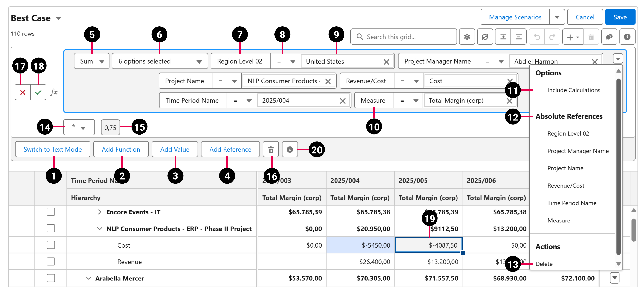Collapse all rows with the collapse icon
The height and width of the screenshot is (296, 644).
(519, 37)
